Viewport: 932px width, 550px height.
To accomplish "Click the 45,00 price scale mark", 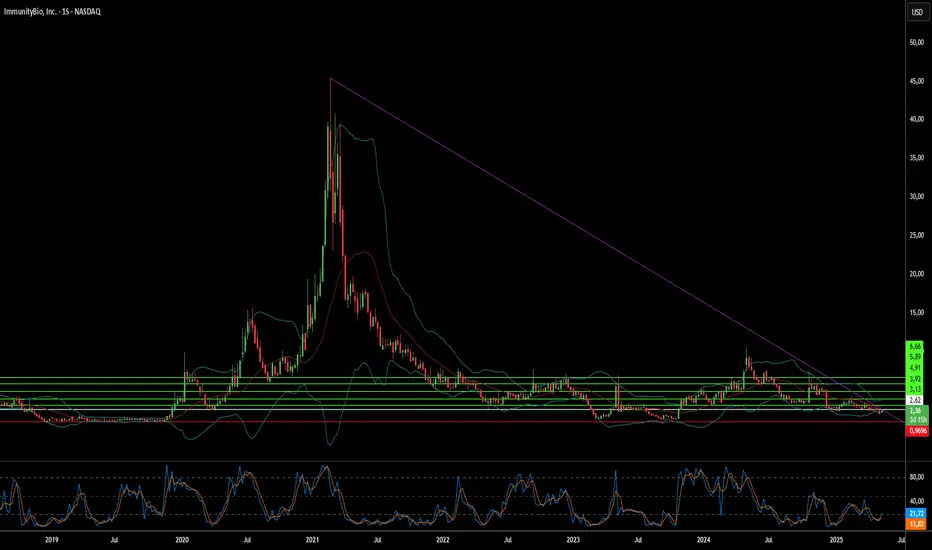I will [x=917, y=81].
